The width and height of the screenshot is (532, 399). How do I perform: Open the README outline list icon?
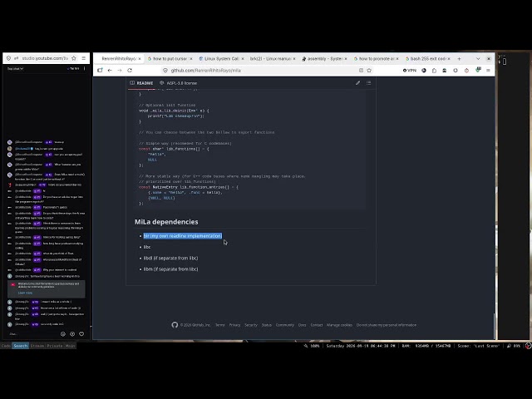[x=368, y=83]
